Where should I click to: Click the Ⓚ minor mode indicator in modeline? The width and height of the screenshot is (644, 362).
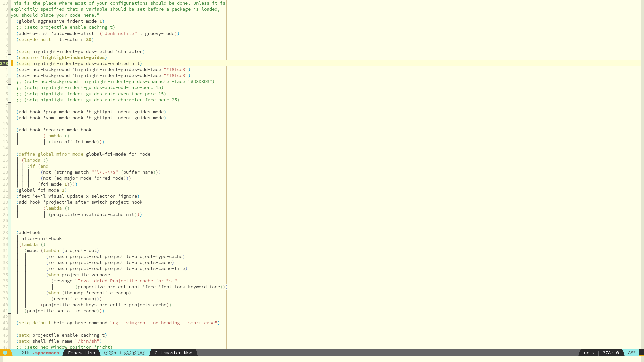143,353
